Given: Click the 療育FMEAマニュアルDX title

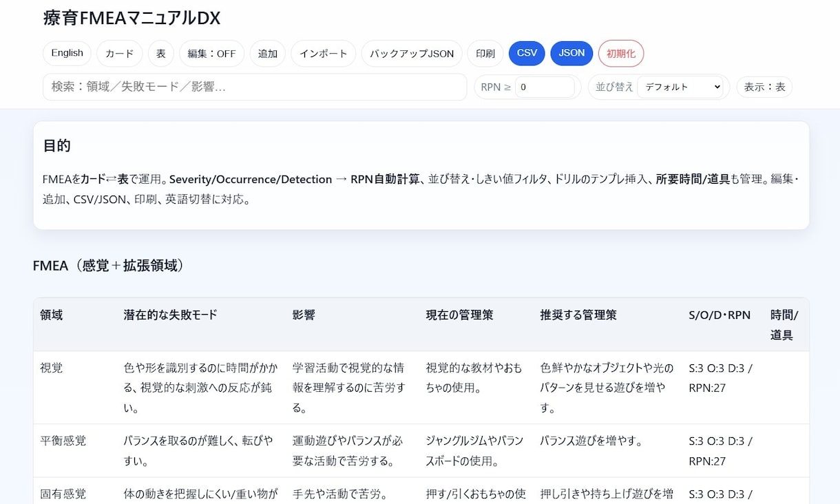Looking at the screenshot, I should click(x=132, y=18).
